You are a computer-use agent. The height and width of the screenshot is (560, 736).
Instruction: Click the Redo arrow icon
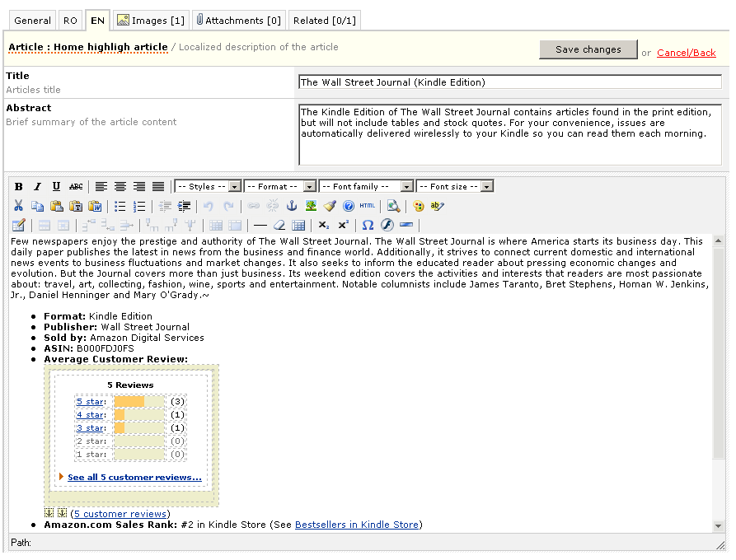[228, 205]
